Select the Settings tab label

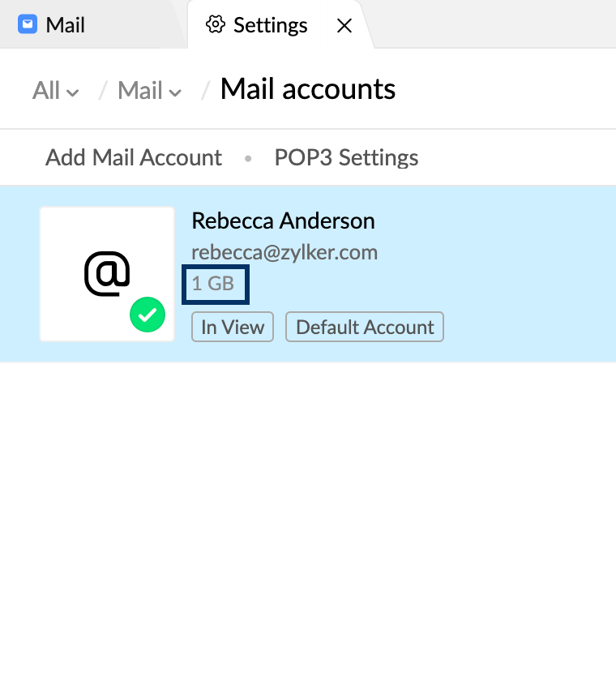(270, 25)
